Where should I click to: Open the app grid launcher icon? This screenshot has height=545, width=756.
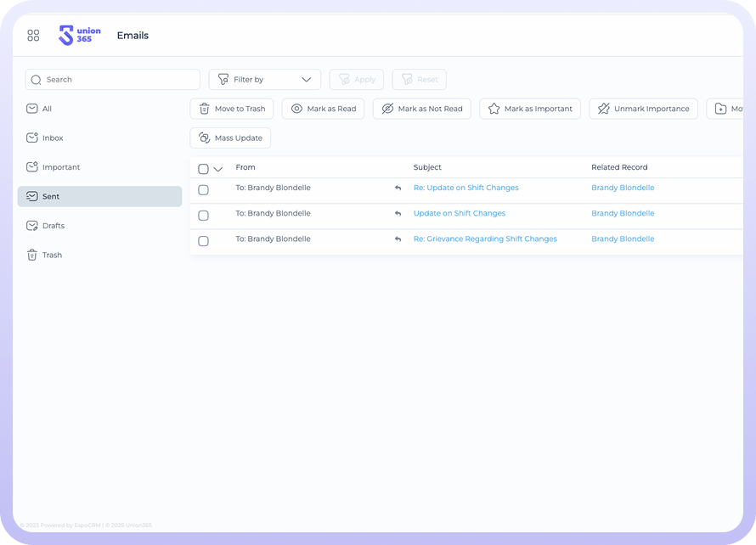click(x=33, y=36)
